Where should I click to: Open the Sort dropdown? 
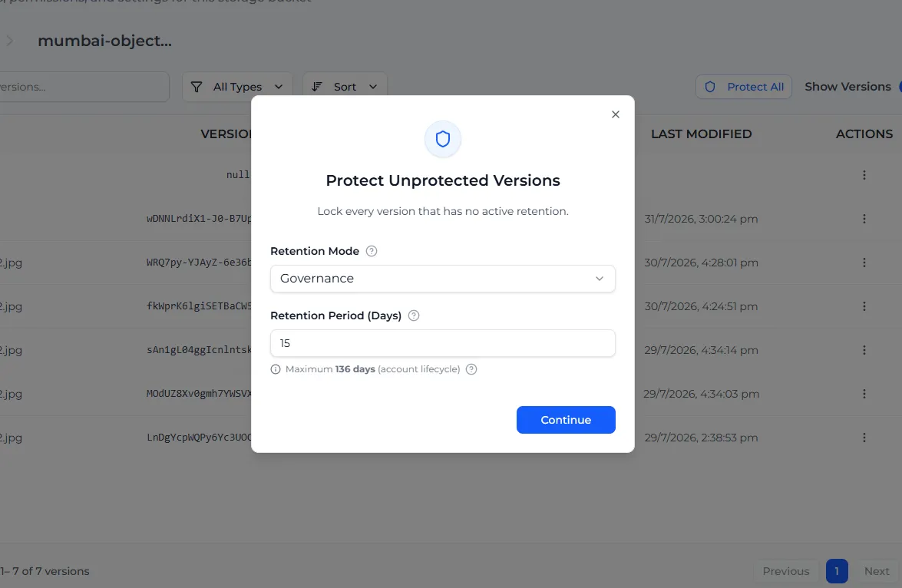pyautogui.click(x=345, y=87)
